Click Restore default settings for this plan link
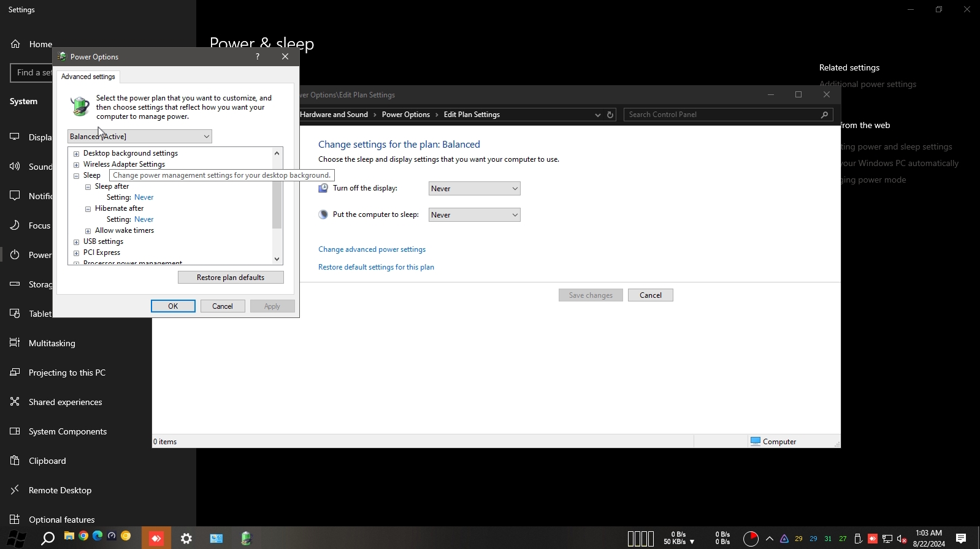 coord(376,267)
